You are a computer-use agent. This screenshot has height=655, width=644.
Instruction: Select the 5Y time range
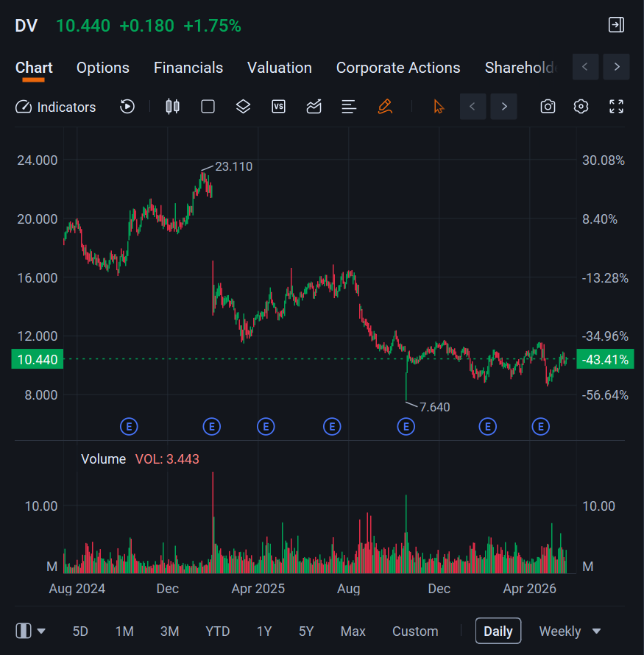tap(306, 631)
